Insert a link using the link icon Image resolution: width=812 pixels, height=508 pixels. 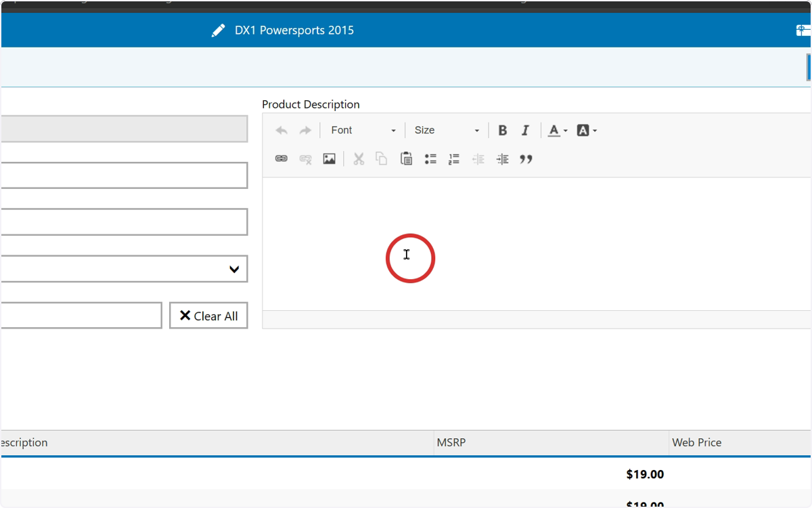pos(281,159)
